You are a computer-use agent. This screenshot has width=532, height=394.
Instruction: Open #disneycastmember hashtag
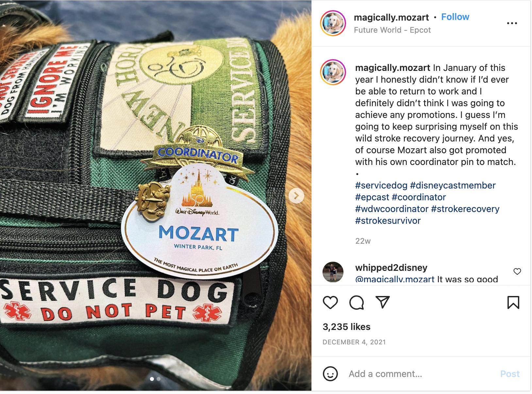tap(453, 185)
